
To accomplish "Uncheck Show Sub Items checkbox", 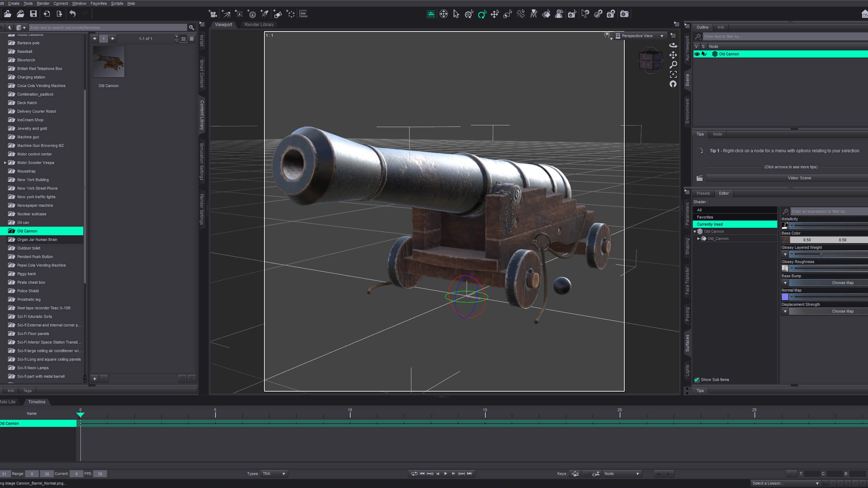I will pyautogui.click(x=697, y=380).
